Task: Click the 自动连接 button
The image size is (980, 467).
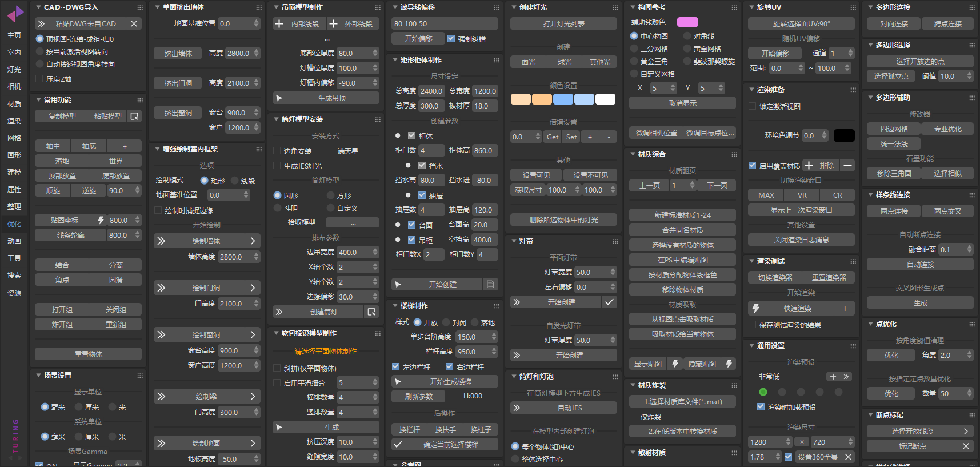Action: 920,264
